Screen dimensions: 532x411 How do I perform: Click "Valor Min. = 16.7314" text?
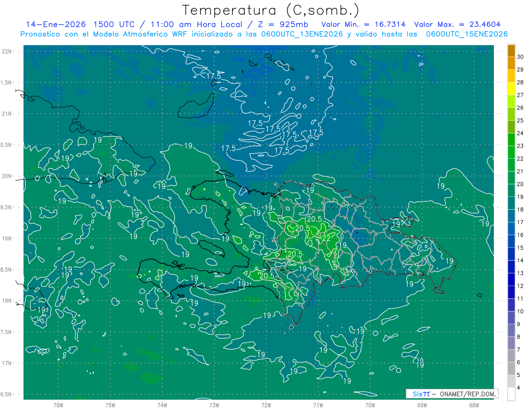click(x=363, y=24)
